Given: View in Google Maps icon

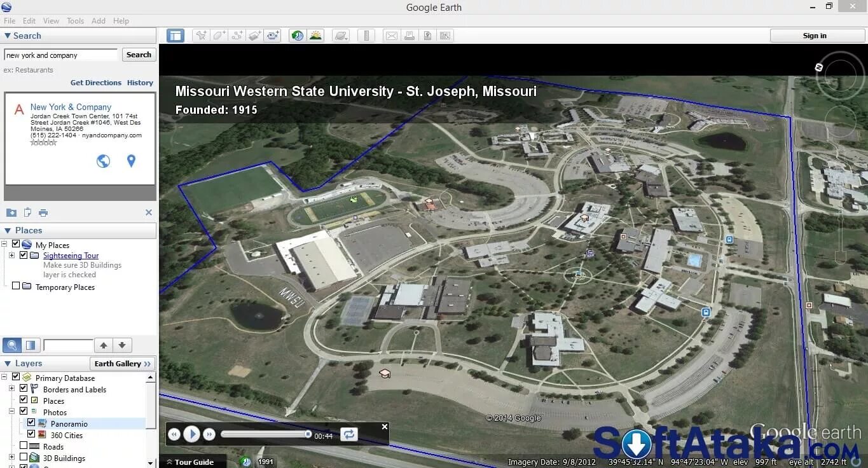Looking at the screenshot, I should point(445,36).
